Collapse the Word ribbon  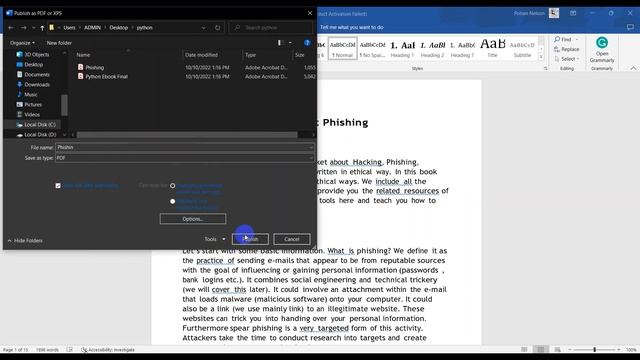tap(633, 69)
